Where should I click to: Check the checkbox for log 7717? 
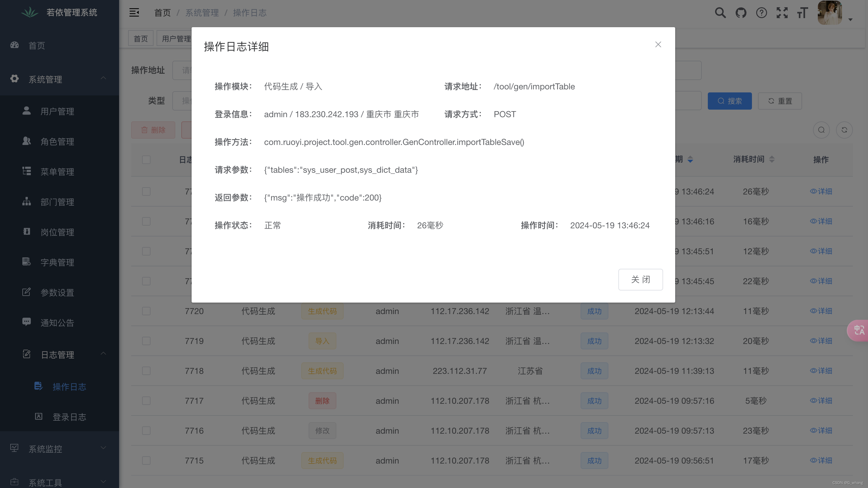(x=146, y=401)
